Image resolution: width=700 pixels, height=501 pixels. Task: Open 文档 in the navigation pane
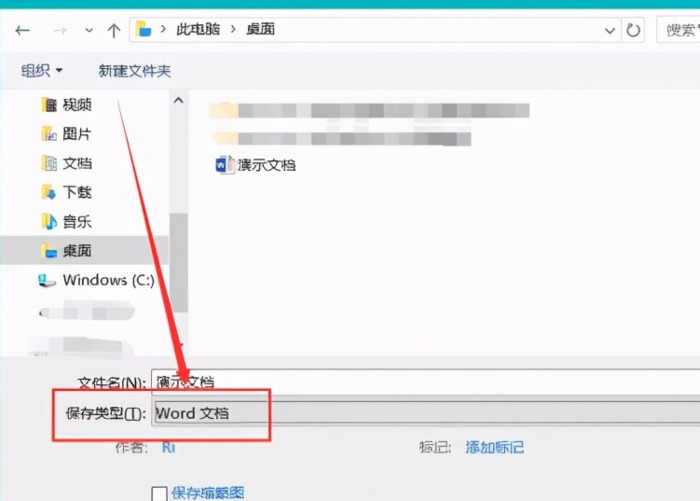(77, 163)
